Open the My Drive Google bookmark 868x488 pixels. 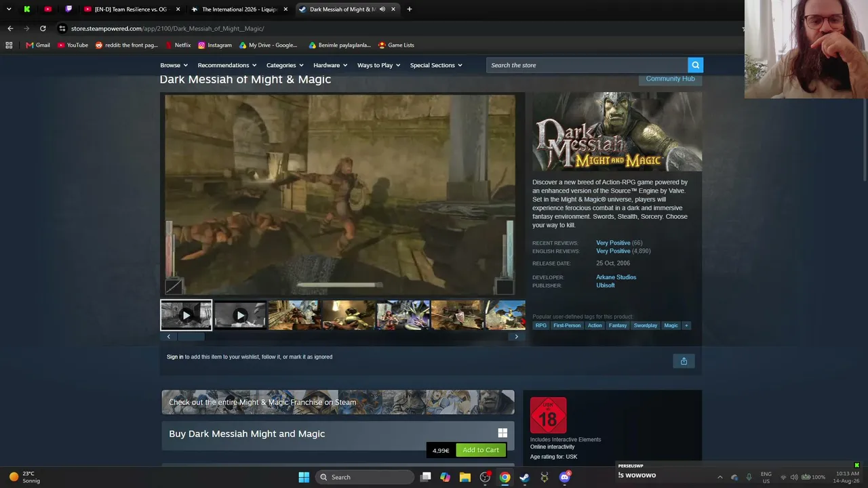click(x=269, y=45)
